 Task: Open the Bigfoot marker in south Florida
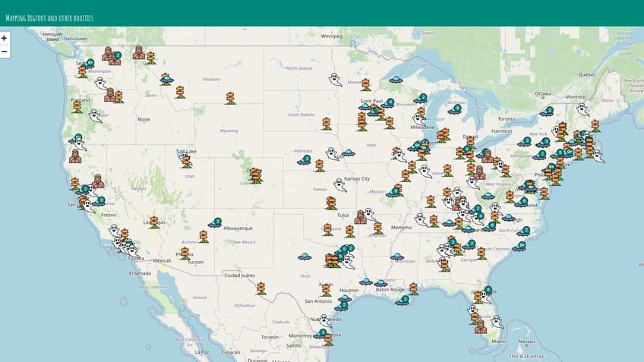pyautogui.click(x=480, y=326)
